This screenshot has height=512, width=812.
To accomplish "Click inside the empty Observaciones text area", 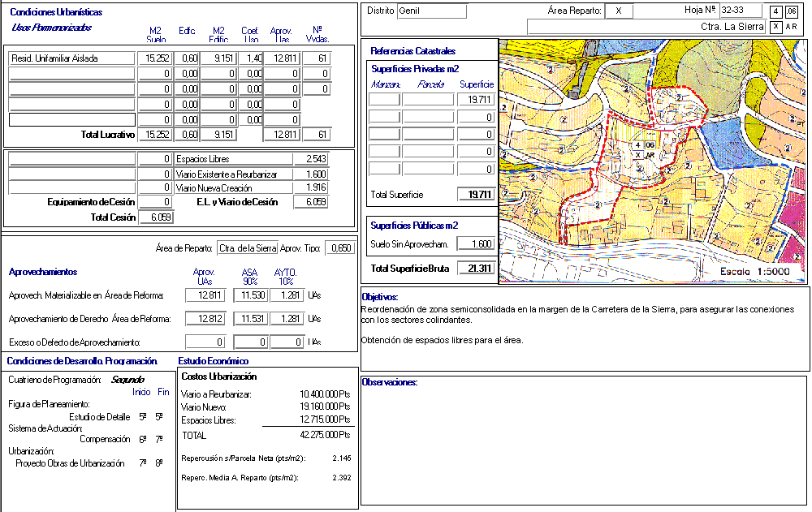I will [585, 446].
